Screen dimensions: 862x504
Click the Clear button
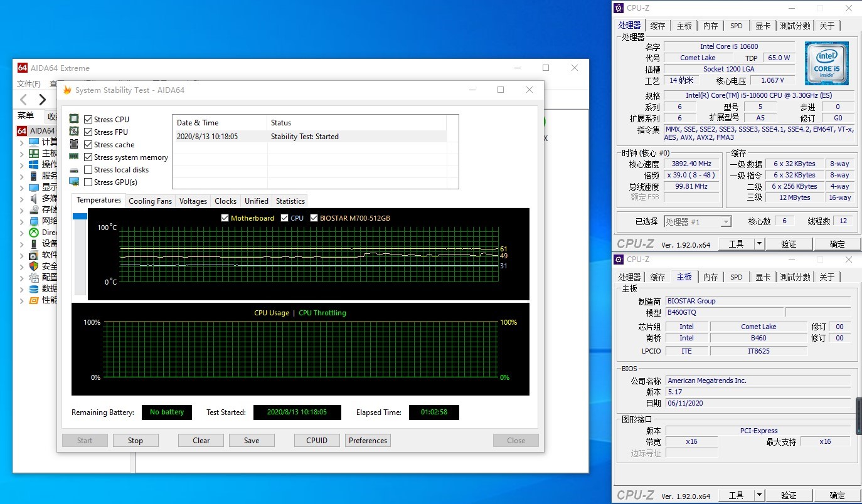[x=201, y=441]
